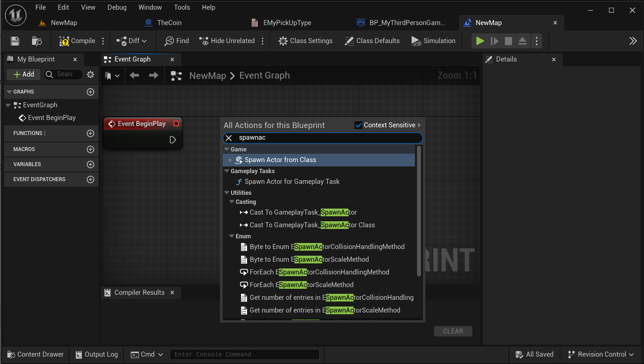This screenshot has height=364, width=644.
Task: Clear the spawnac search text
Action: point(229,138)
